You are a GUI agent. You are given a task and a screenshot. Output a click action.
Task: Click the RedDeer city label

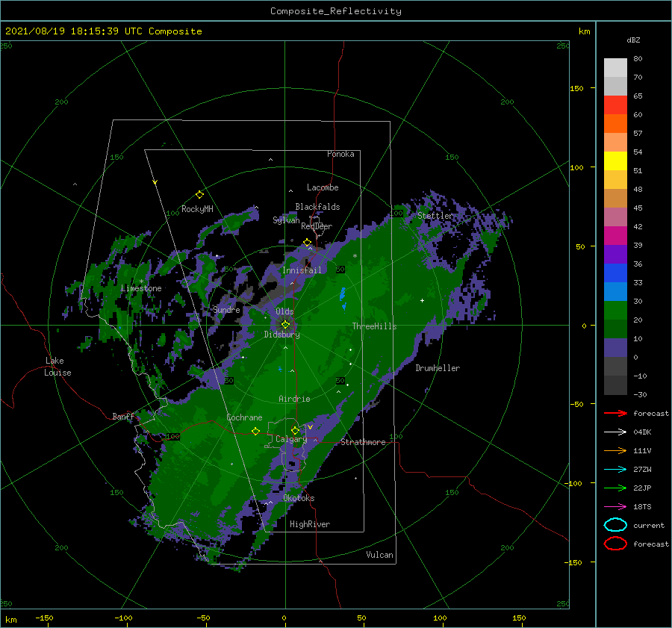pos(317,226)
